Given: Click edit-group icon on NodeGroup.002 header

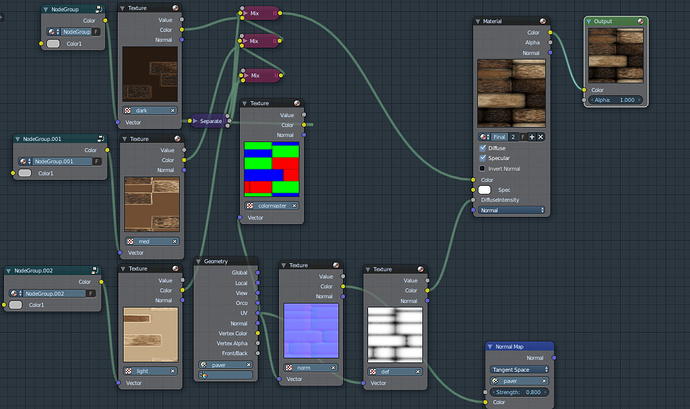Looking at the screenshot, I should 95,270.
